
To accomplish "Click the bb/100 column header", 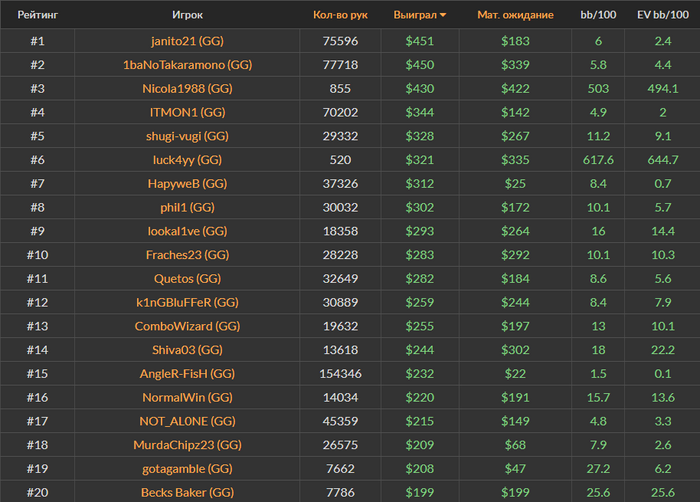I will [597, 16].
